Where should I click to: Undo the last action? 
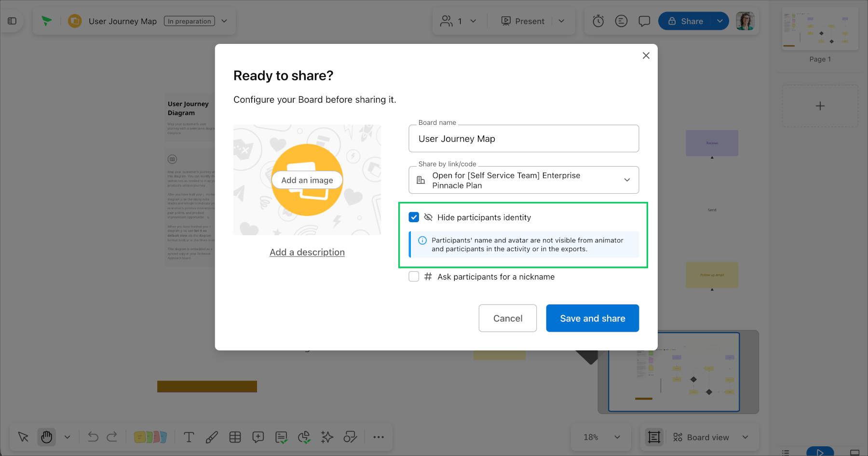pyautogui.click(x=93, y=437)
